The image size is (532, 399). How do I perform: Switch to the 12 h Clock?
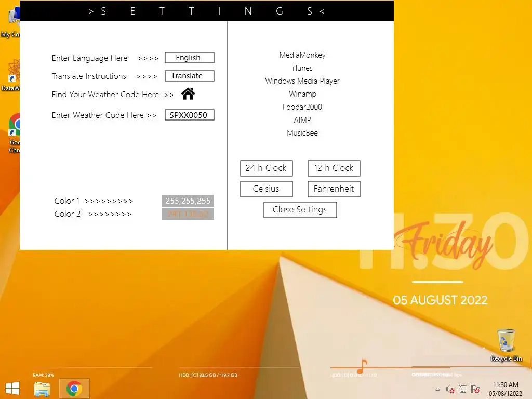tap(334, 168)
